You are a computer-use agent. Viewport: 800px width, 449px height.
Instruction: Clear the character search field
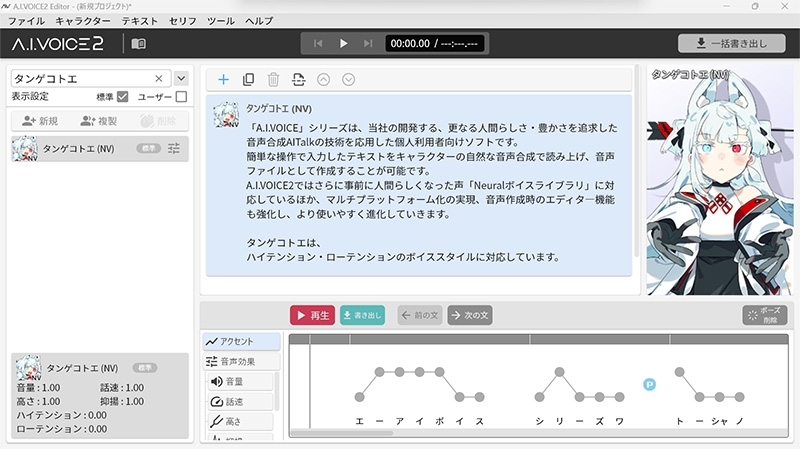(159, 79)
